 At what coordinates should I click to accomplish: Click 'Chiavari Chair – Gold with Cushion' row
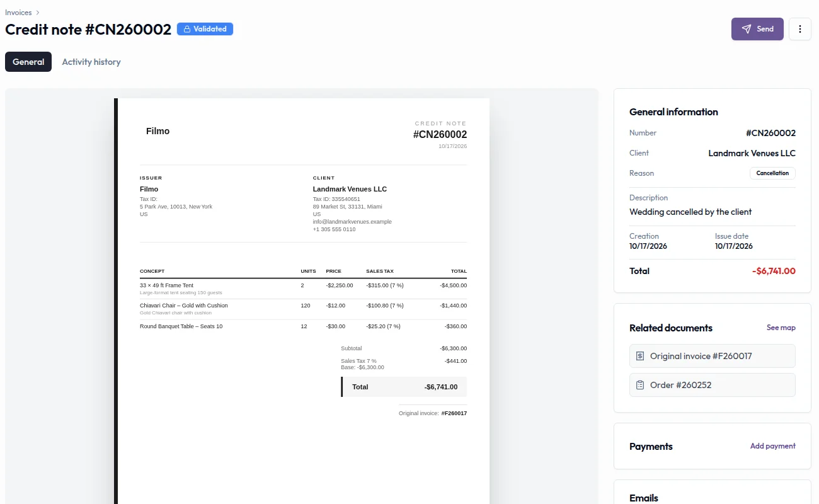tap(303, 309)
